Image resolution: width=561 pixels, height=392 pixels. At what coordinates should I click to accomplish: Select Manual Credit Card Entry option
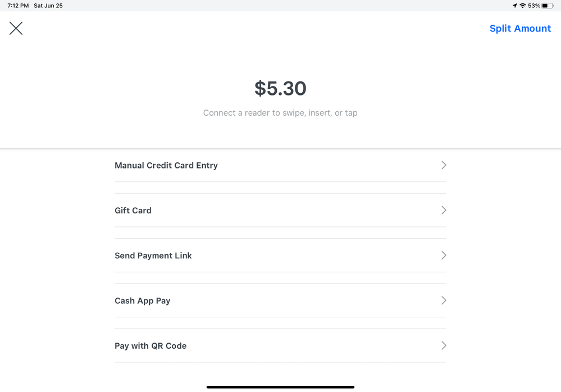click(166, 166)
